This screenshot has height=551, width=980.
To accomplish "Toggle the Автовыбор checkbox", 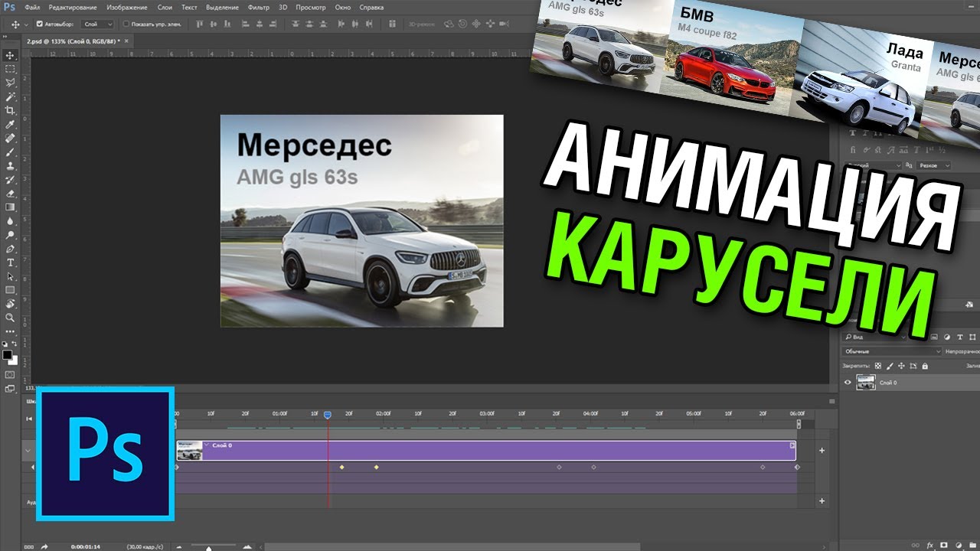I will coord(40,24).
